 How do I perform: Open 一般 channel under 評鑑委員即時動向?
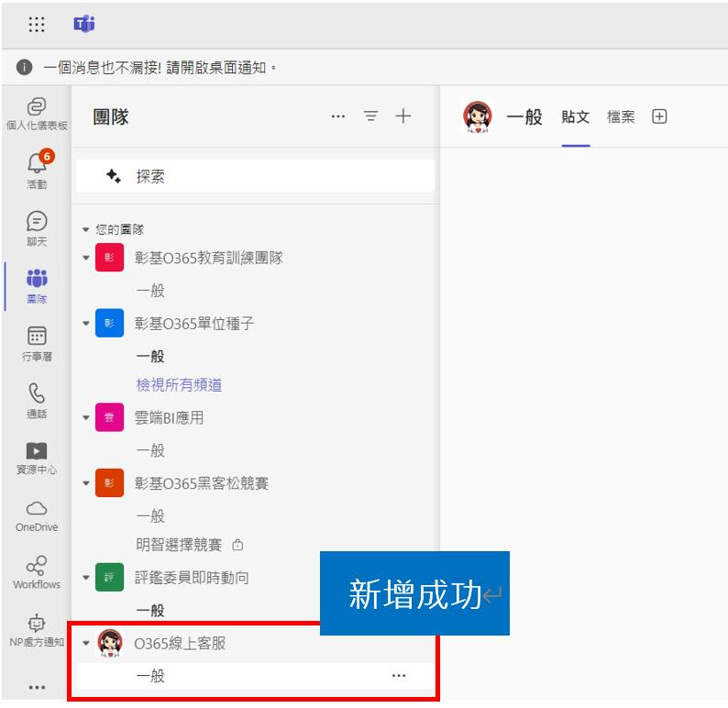(150, 611)
